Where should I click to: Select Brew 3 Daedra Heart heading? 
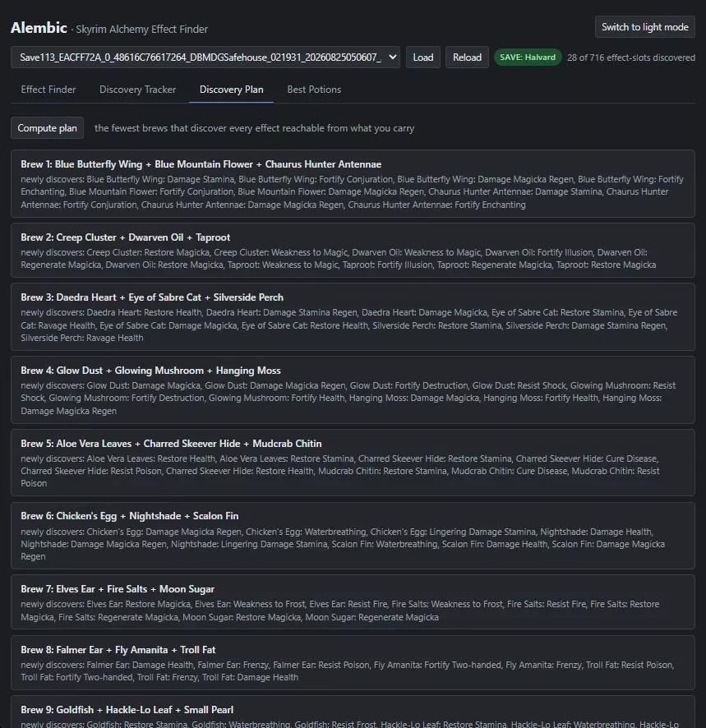tap(152, 297)
